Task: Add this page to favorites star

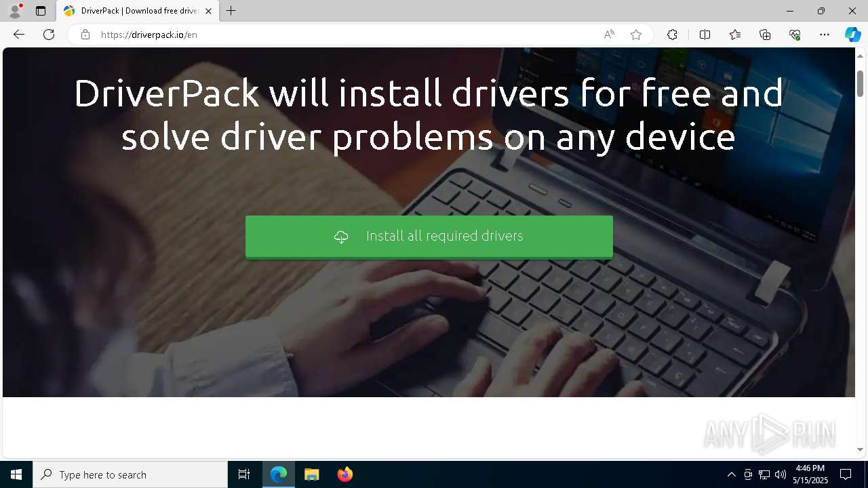Action: [x=636, y=35]
